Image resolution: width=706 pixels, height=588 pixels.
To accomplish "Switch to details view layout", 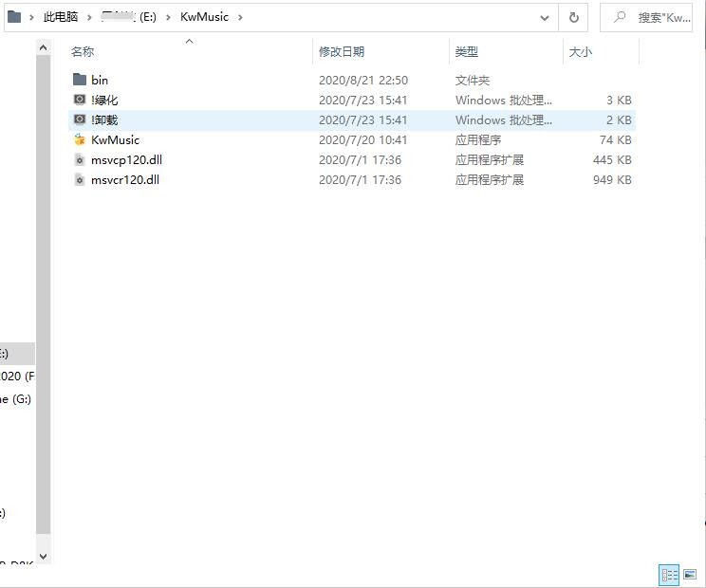I will coord(669,575).
